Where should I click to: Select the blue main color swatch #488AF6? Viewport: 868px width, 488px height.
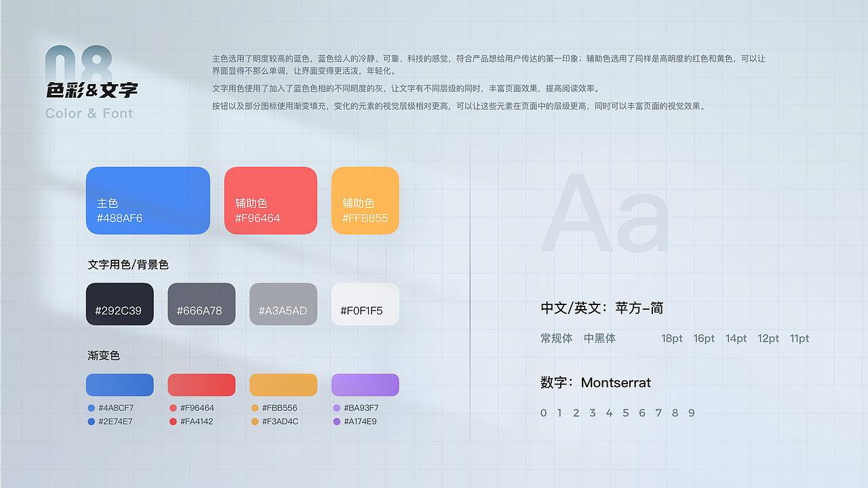(148, 201)
